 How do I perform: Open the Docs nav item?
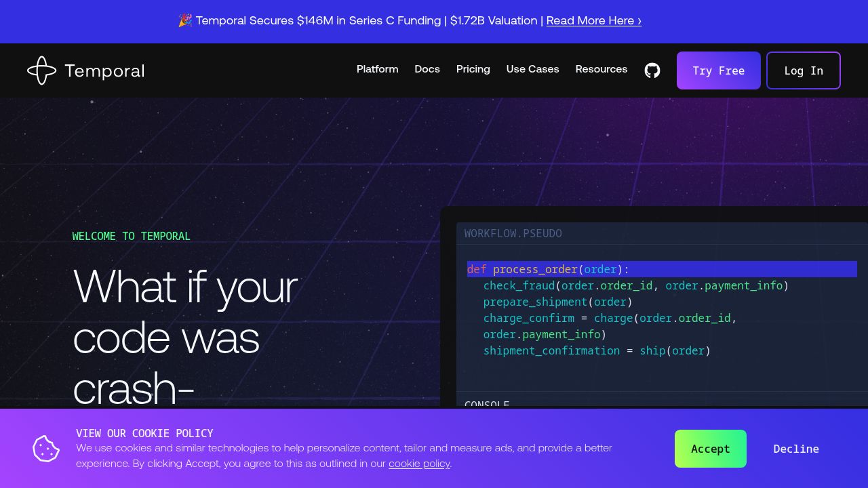click(x=427, y=69)
